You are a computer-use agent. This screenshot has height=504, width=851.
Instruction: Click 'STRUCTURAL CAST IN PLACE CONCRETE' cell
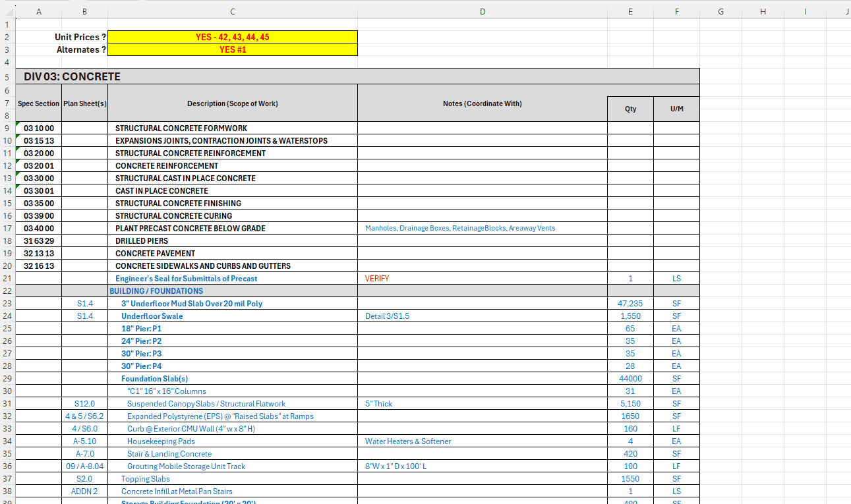click(x=233, y=178)
